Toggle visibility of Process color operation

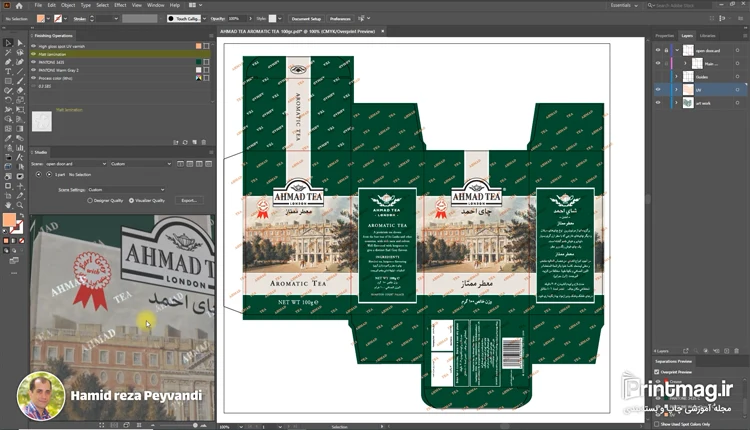[33, 78]
